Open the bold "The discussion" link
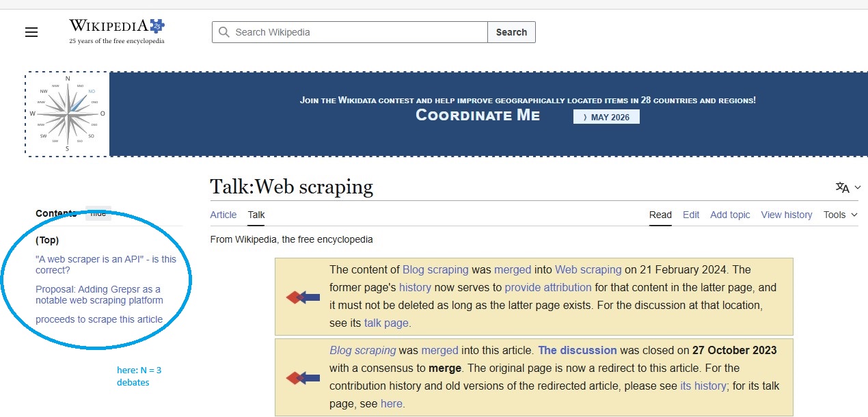Viewport: 868px width, 417px height. tap(578, 350)
